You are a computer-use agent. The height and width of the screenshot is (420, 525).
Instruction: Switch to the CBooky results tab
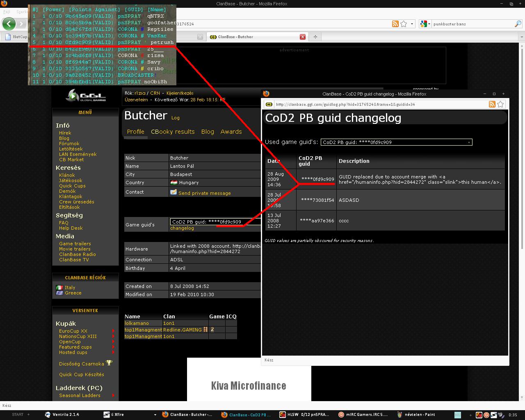click(x=173, y=132)
